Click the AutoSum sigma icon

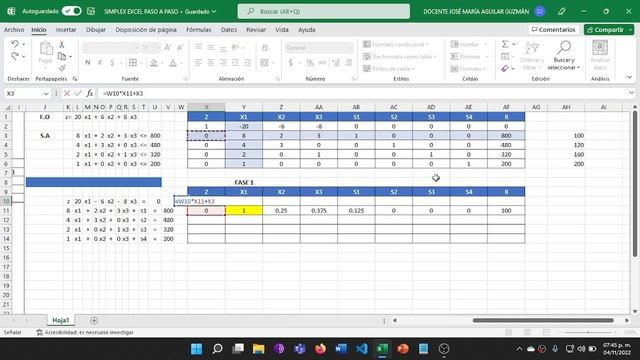505,44
